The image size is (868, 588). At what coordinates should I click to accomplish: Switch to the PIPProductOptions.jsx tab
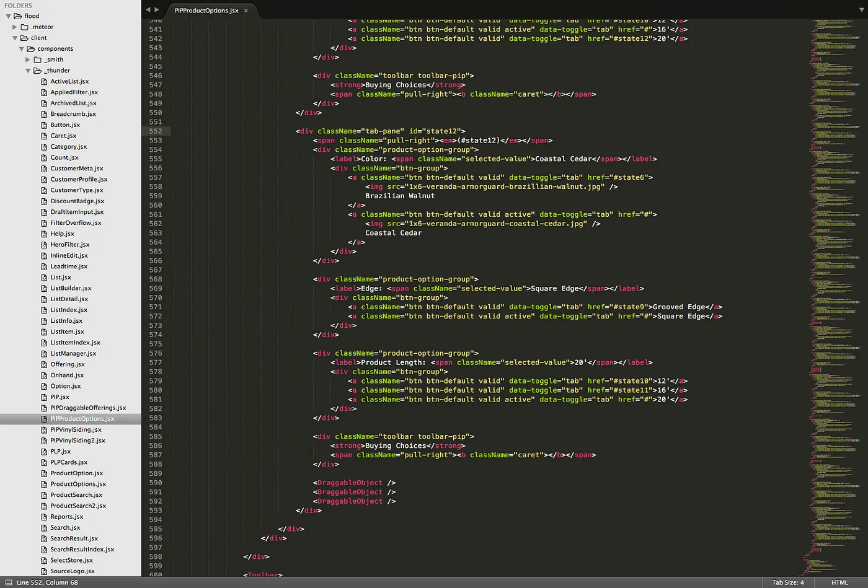208,10
